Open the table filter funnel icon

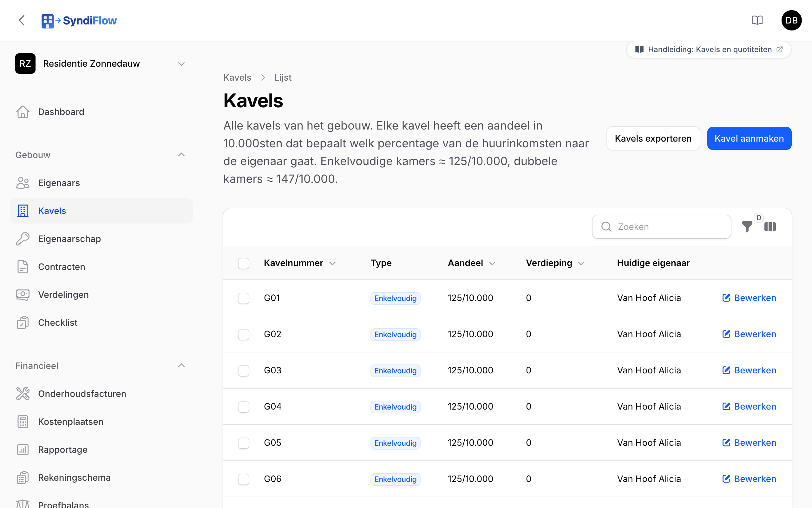tap(747, 227)
